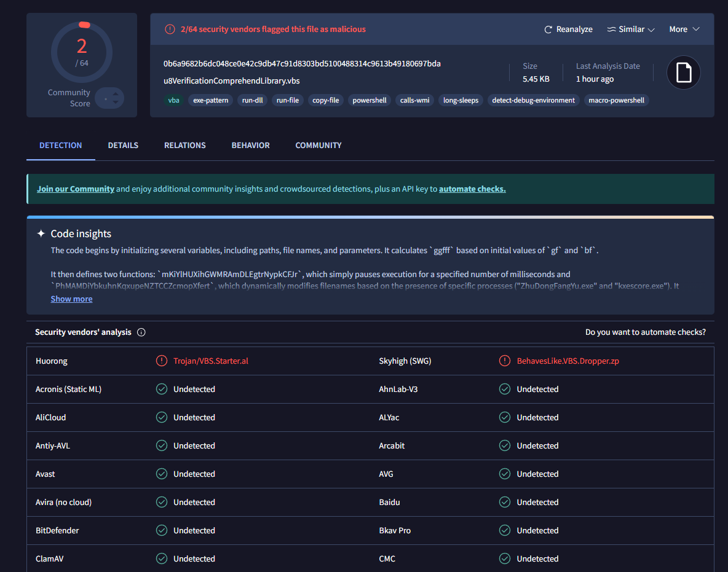Click Do you want to automate checks?
This screenshot has height=572, width=728.
(x=646, y=332)
